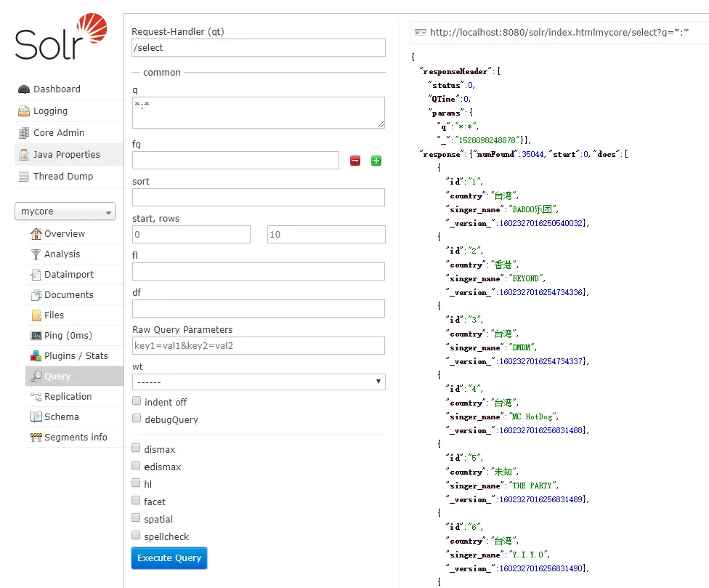Click version number 1602327016250540032
The image size is (709, 588).
[540, 223]
